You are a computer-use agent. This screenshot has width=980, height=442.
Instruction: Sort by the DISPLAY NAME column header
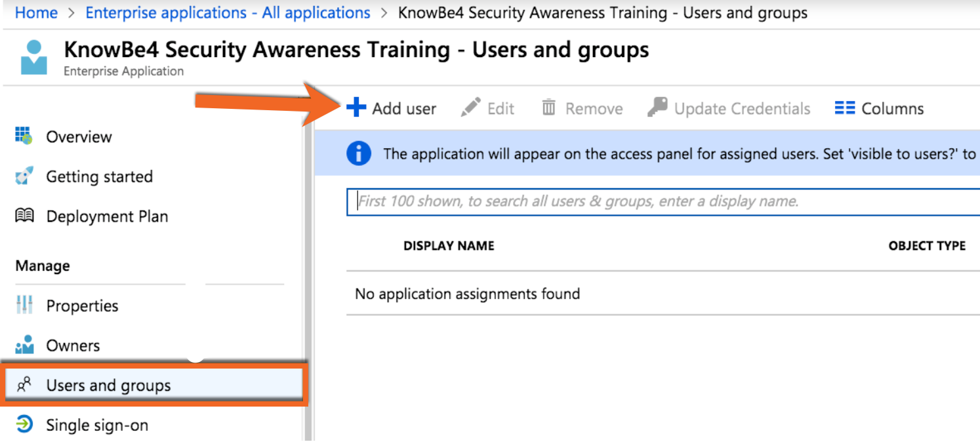click(x=449, y=245)
